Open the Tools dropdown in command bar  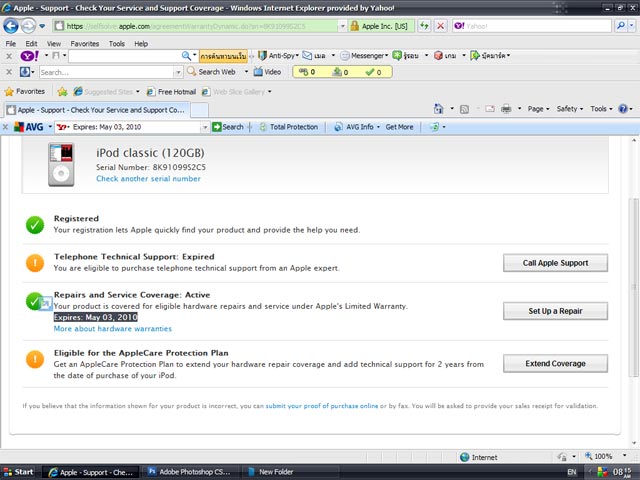[601, 109]
